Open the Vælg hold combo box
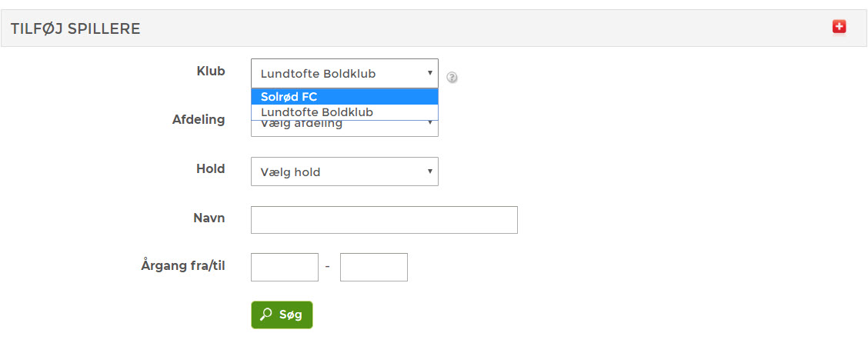This screenshot has height=343, width=868. click(x=344, y=171)
